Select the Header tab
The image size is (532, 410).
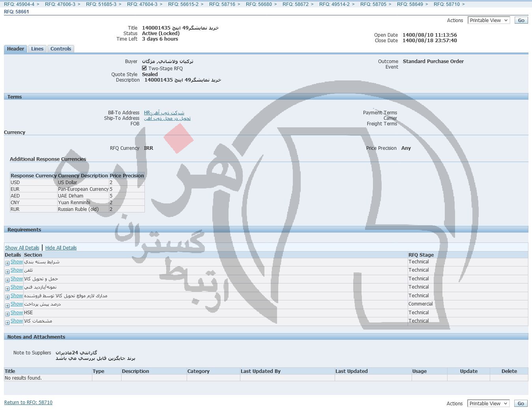click(x=16, y=49)
